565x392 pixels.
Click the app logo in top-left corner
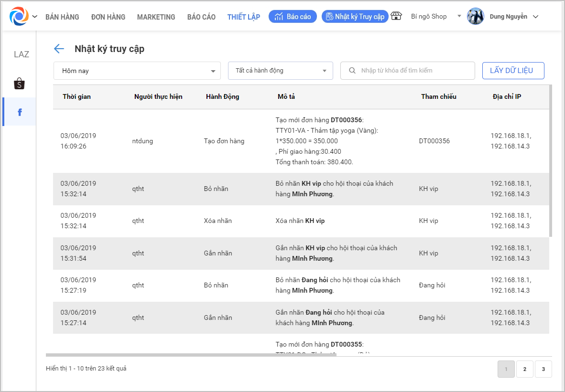(19, 16)
